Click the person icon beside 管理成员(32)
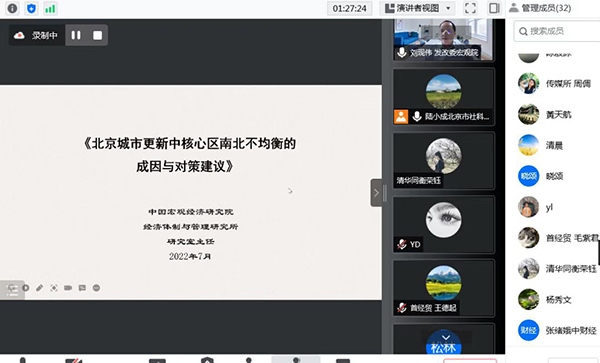 (514, 8)
